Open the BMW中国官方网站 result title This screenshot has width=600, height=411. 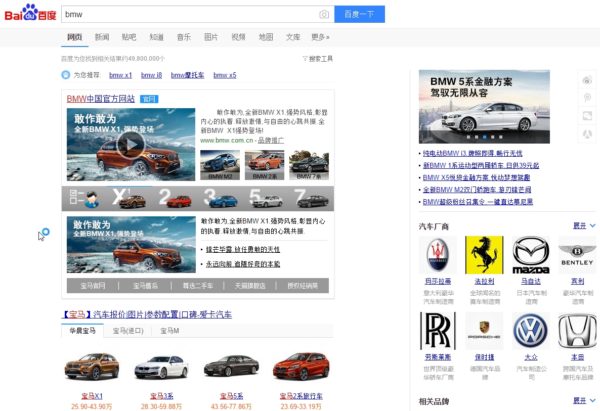tap(101, 99)
